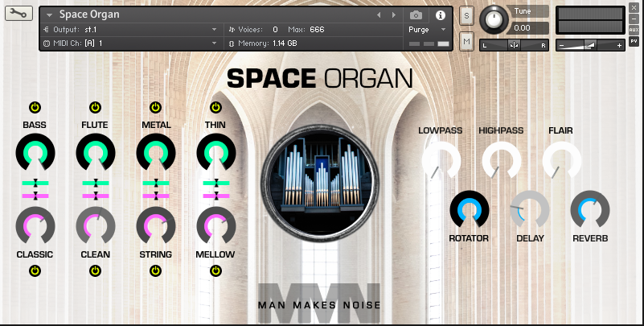
Task: Mute the instrument with M button
Action: (x=466, y=41)
